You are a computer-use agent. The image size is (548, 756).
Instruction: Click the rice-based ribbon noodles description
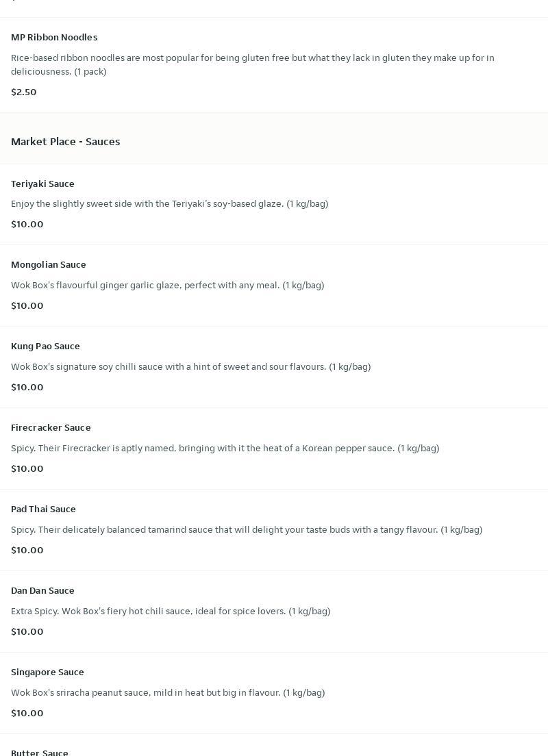click(x=252, y=64)
